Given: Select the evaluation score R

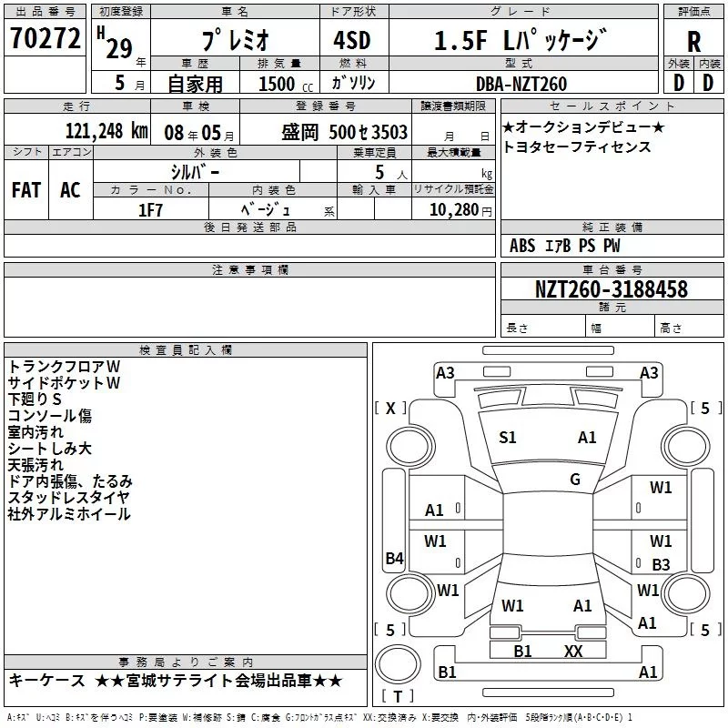Looking at the screenshot, I should pyautogui.click(x=693, y=42).
